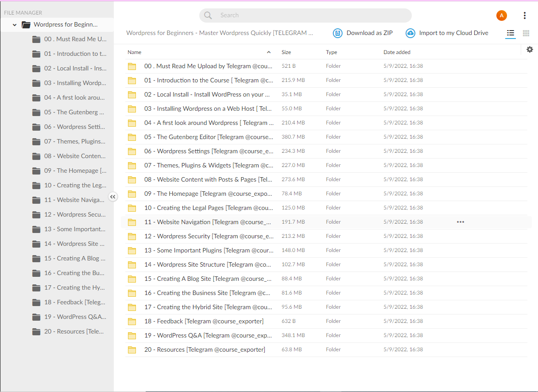538x392 pixels.
Task: Click yellow folder icon of 19 - WordPress Q&A row
Action: click(132, 336)
